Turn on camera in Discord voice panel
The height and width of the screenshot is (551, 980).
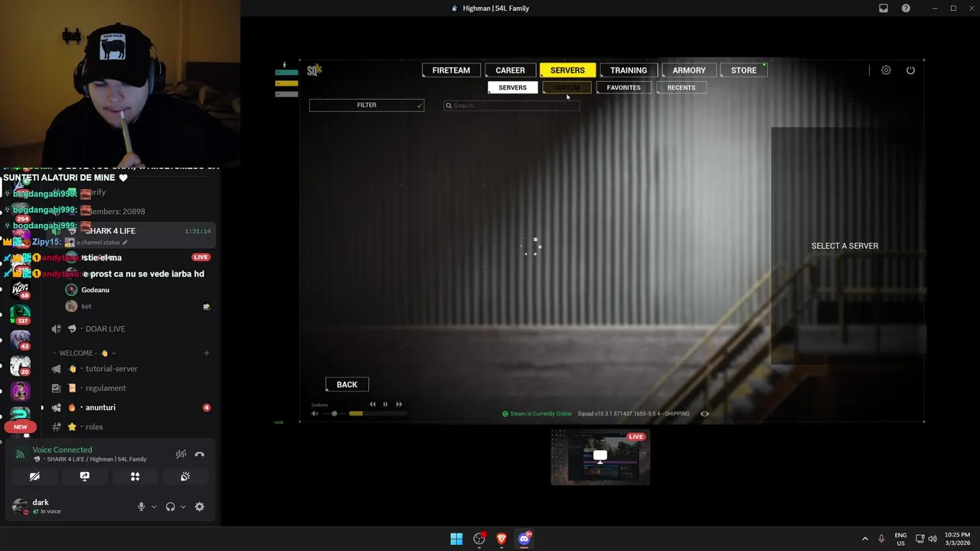tap(34, 476)
